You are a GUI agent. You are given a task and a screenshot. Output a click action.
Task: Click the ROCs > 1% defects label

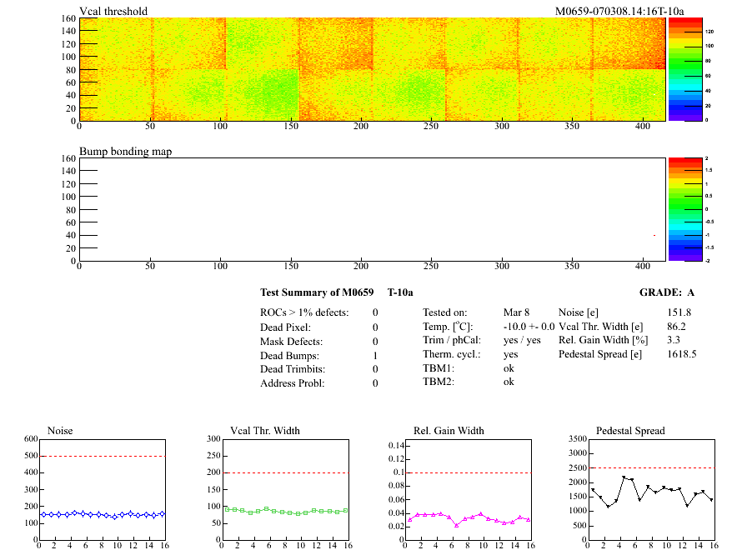pyautogui.click(x=304, y=312)
